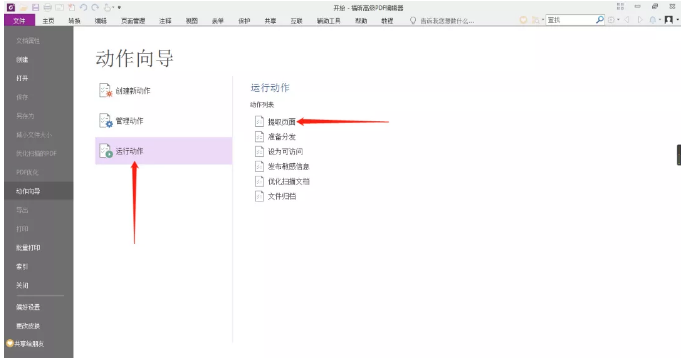Click the open folder quick-access icon
This screenshot has height=363, width=688.
coord(24,7)
